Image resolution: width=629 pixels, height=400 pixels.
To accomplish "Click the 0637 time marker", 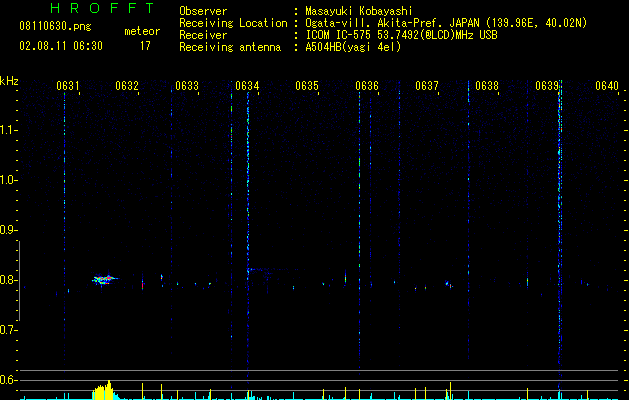I will click(x=427, y=86).
